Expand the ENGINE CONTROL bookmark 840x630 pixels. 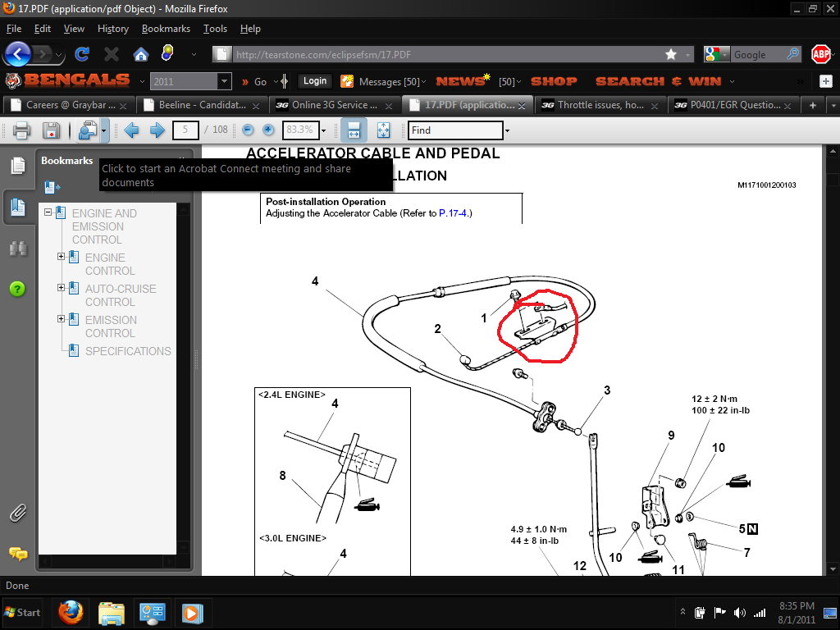pyautogui.click(x=62, y=258)
